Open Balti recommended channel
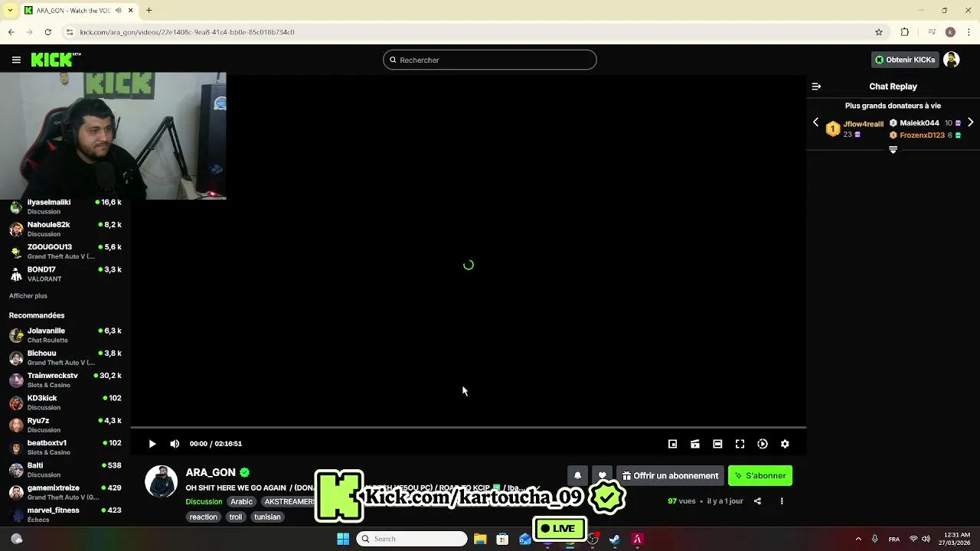The width and height of the screenshot is (980, 551). pos(65,470)
